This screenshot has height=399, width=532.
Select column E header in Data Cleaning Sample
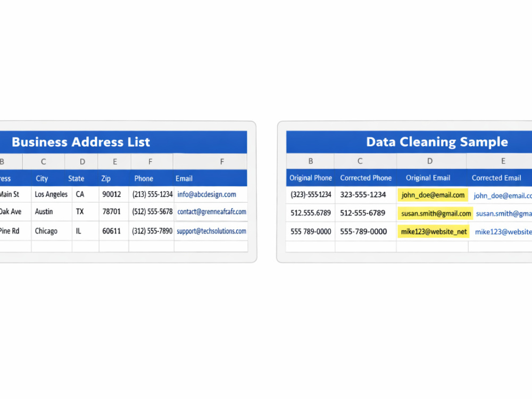[x=503, y=161]
